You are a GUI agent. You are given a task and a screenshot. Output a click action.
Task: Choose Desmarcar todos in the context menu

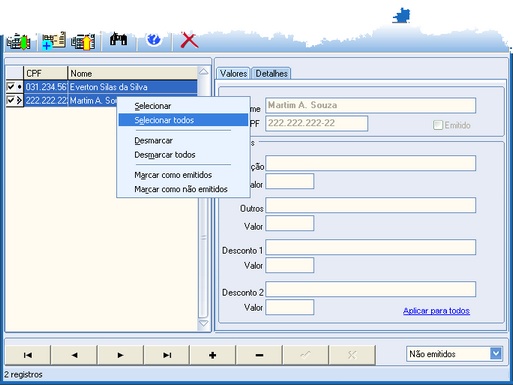point(183,155)
